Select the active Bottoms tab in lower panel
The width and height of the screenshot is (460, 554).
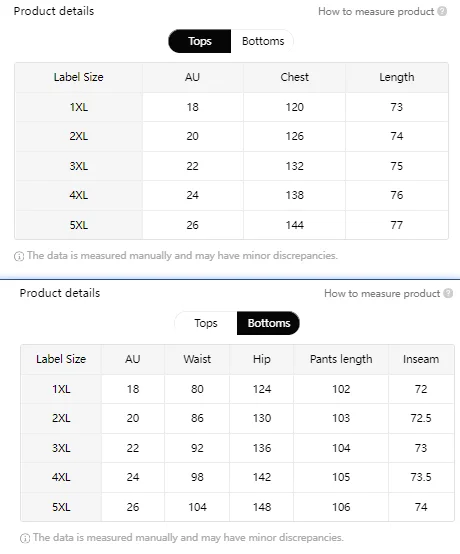[x=269, y=323]
